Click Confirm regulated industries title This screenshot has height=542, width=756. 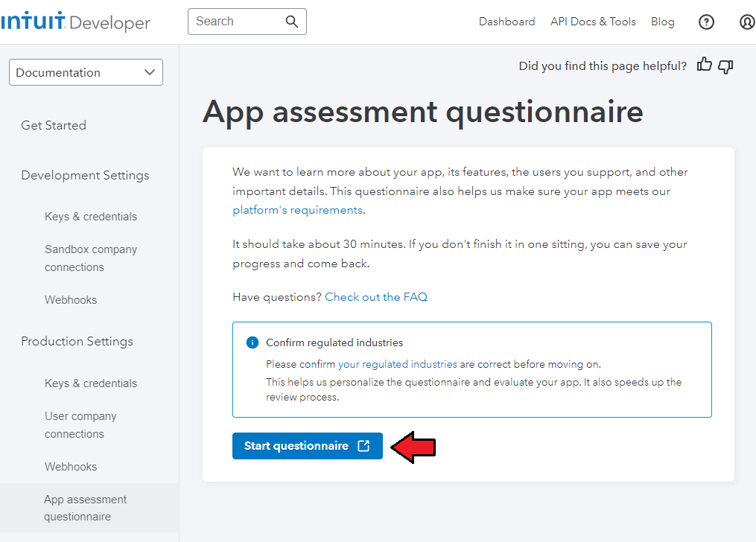click(x=334, y=342)
